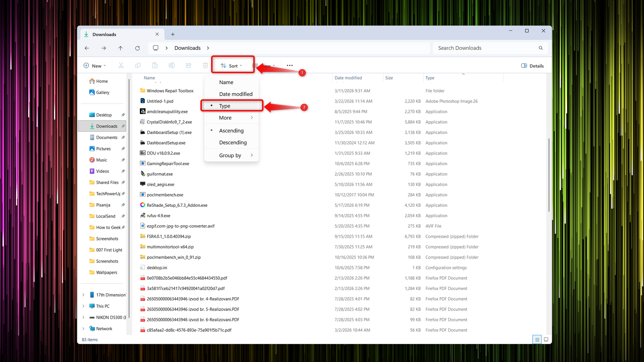Expand the Network tree node
Image resolution: width=644 pixels, height=362 pixels.
(83, 329)
